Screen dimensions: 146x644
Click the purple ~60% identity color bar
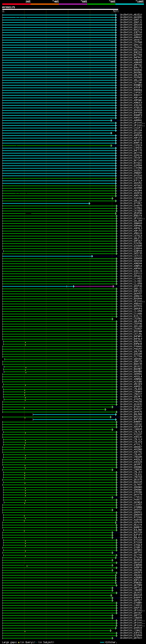[x=73, y=4]
